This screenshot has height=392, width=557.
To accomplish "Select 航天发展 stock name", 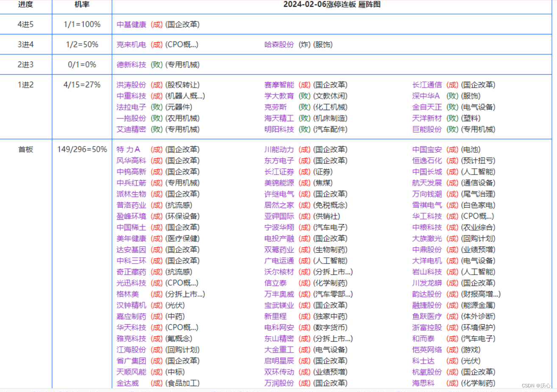I will 427,183.
